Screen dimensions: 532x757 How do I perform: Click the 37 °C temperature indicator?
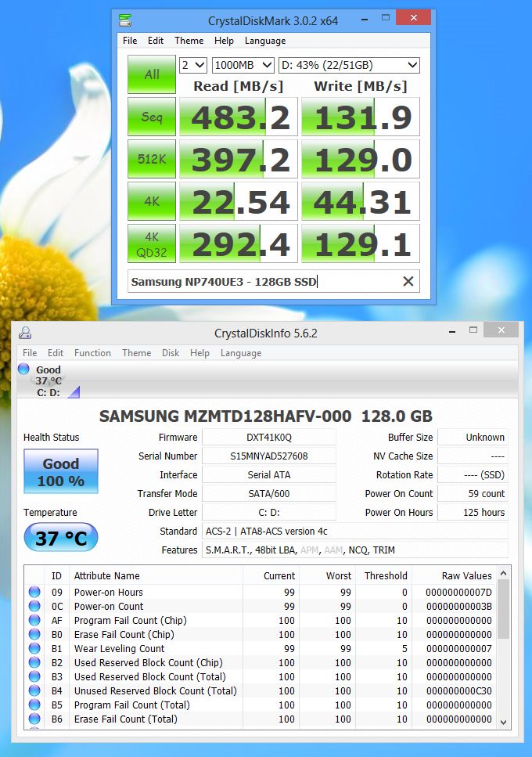pos(61,537)
